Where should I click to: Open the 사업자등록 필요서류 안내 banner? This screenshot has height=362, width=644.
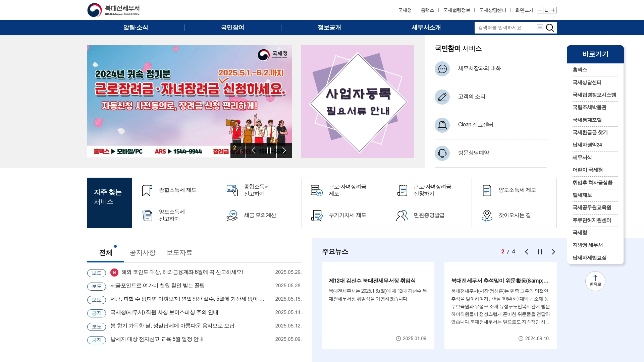(358, 102)
